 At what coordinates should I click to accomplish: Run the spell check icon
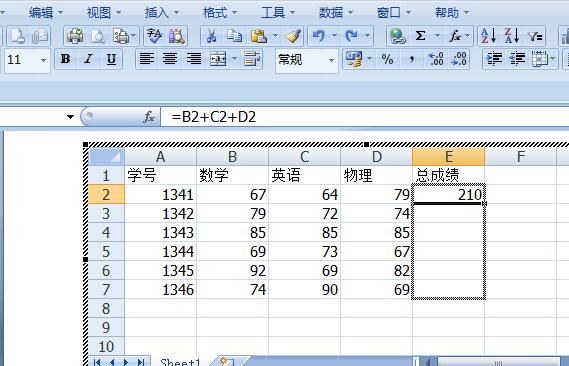tap(155, 36)
